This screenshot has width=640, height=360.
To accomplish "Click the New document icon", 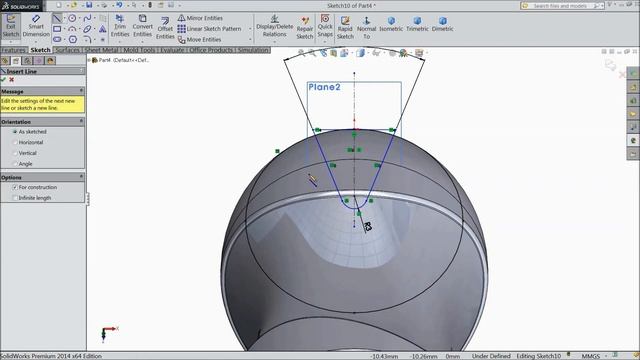I will (x=59, y=5).
